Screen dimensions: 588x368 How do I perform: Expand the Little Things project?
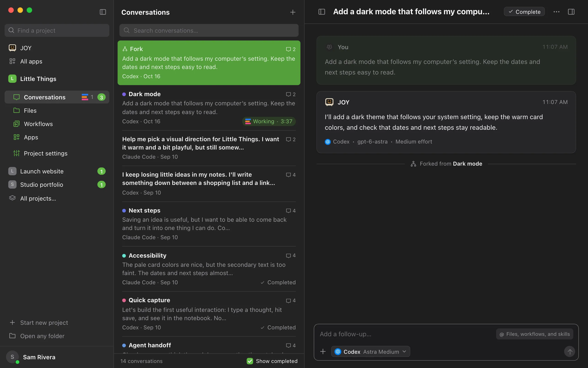coord(57,79)
